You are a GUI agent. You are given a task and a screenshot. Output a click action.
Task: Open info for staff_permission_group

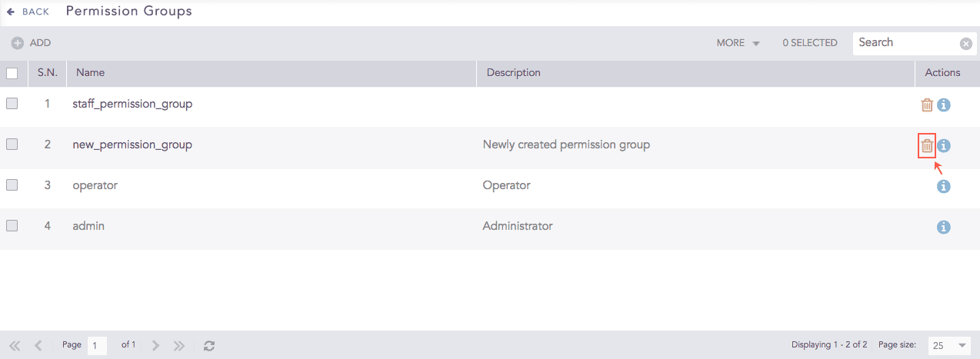(x=944, y=105)
